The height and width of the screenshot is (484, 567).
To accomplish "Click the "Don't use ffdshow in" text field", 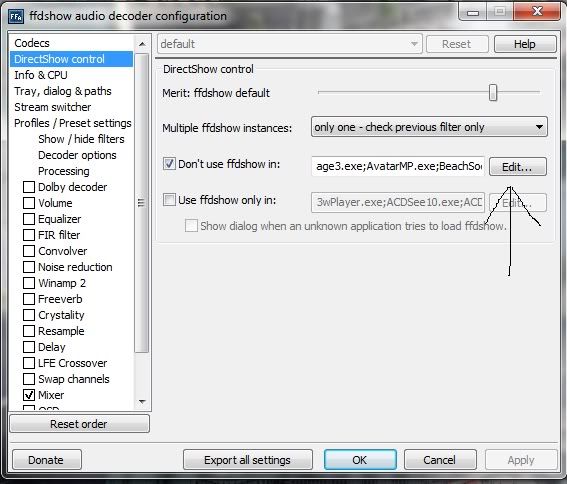I will [x=398, y=166].
